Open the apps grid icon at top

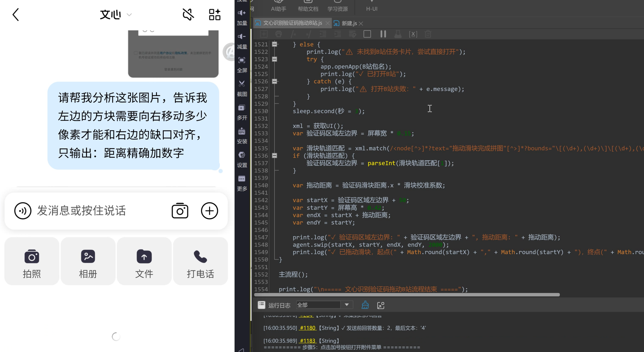click(215, 14)
